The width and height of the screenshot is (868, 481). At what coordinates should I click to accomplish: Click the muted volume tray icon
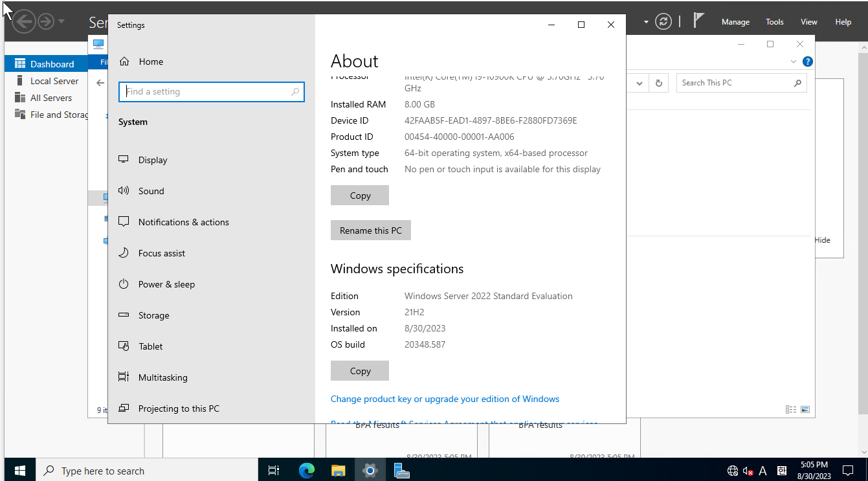(x=748, y=471)
